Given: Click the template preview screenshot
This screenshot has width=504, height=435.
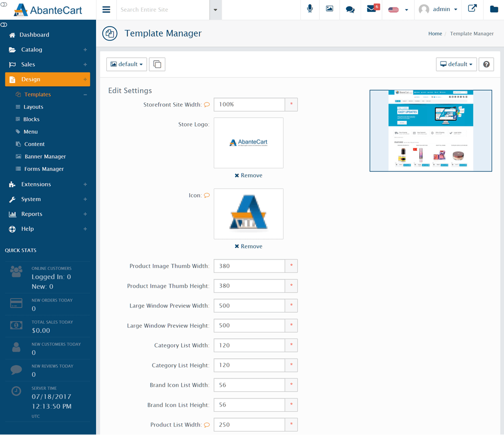Looking at the screenshot, I should [x=431, y=131].
